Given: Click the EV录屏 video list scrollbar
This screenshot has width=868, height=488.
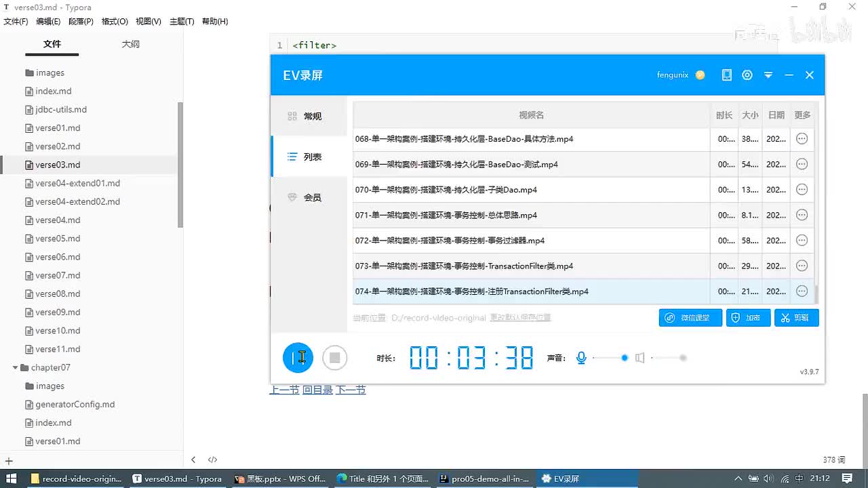Looking at the screenshot, I should click(x=816, y=294).
